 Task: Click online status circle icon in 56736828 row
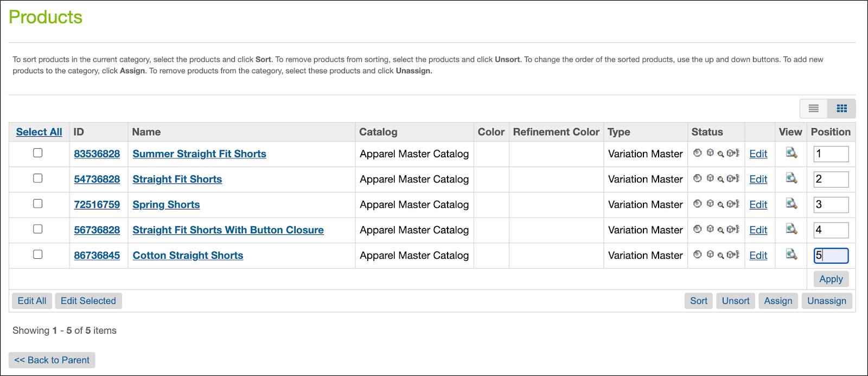(x=698, y=229)
